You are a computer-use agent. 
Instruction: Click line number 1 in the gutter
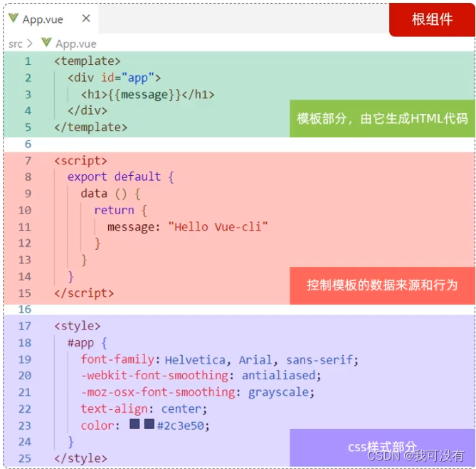tap(28, 61)
